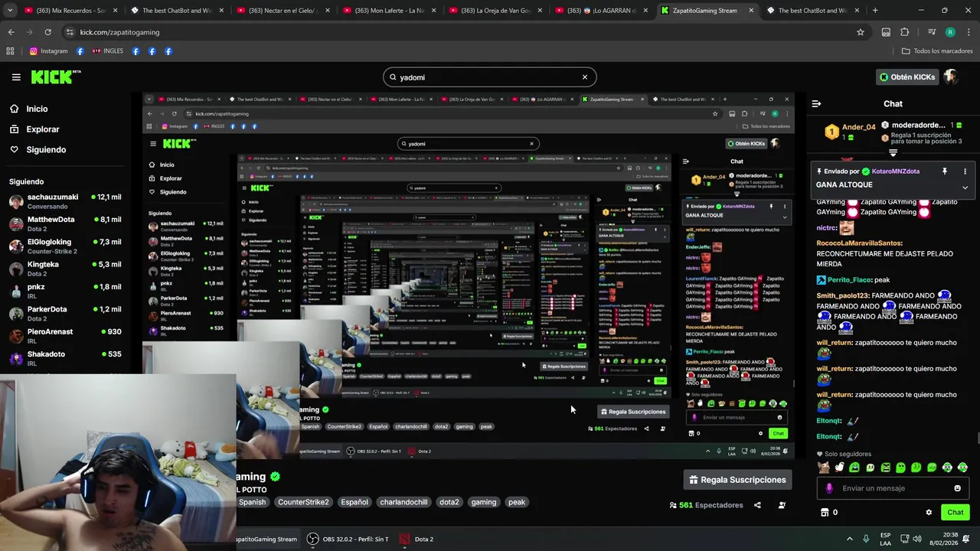Open ElGlogloking channel in following list
Image resolution: width=980 pixels, height=551 pixels.
(65, 246)
